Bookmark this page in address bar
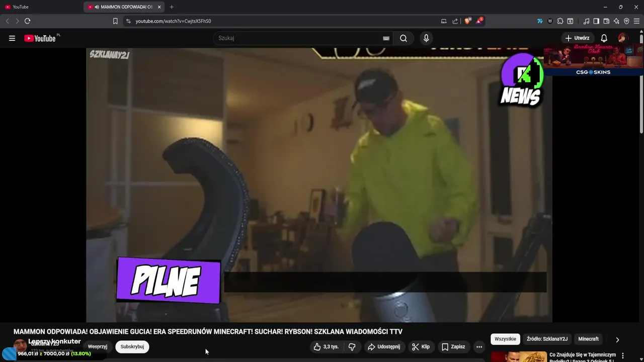Viewport: 644px width, 362px height. click(115, 21)
